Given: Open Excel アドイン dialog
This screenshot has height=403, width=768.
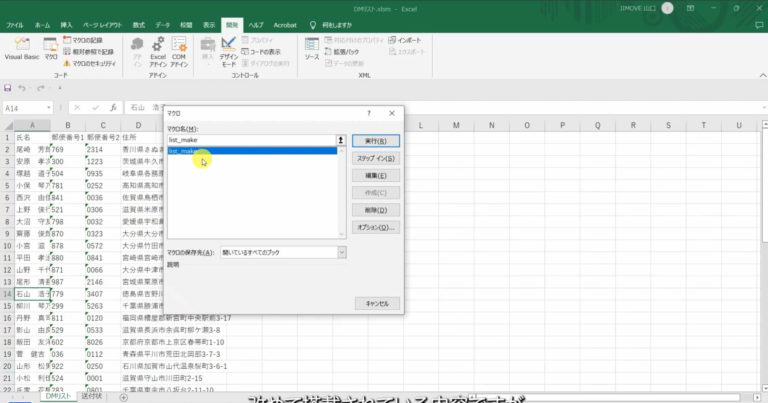Looking at the screenshot, I should [157, 49].
